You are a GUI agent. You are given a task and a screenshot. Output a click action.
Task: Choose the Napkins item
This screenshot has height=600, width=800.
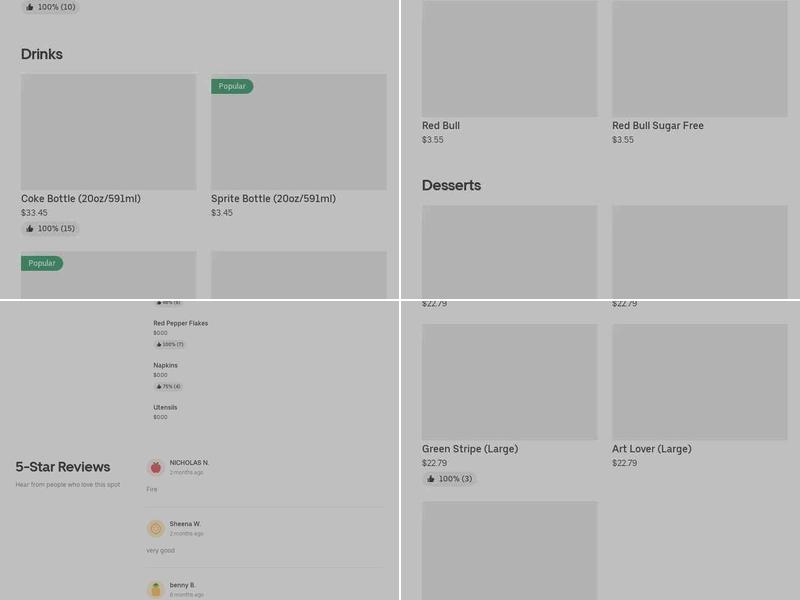tap(165, 366)
